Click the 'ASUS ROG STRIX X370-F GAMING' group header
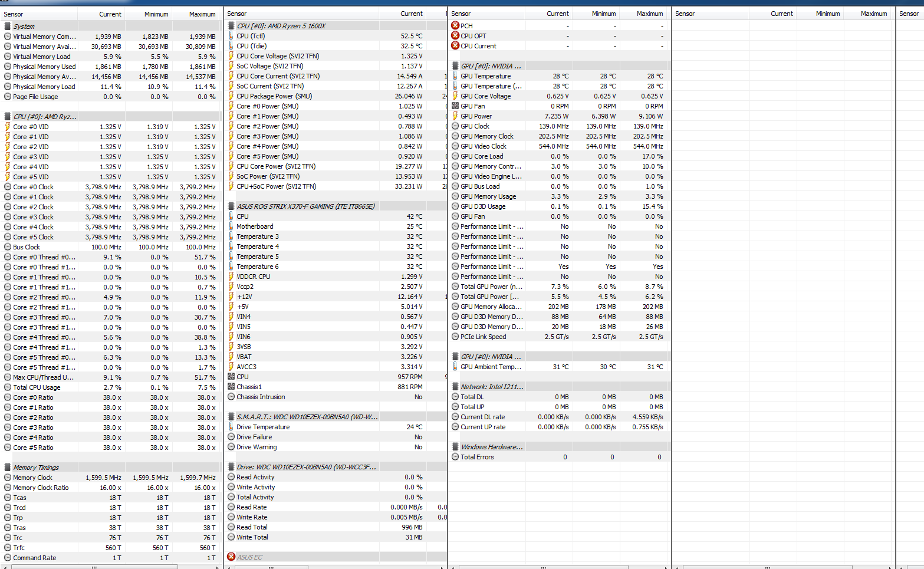Image resolution: width=924 pixels, height=569 pixels. [305, 206]
